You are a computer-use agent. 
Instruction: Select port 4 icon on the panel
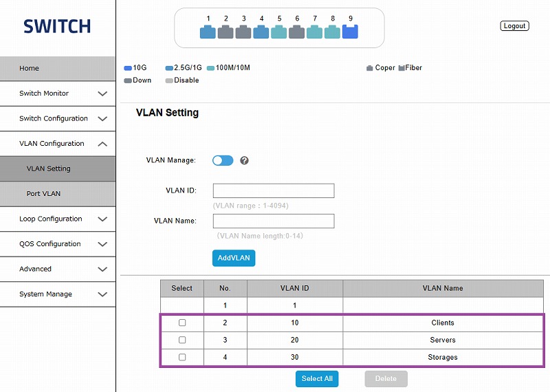click(x=261, y=32)
